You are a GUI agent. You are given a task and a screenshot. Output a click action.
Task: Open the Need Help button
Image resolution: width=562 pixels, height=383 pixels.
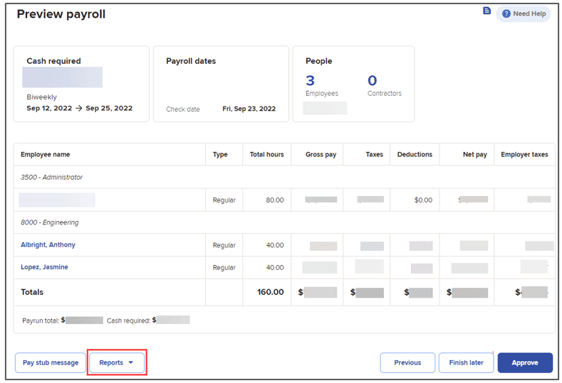523,14
